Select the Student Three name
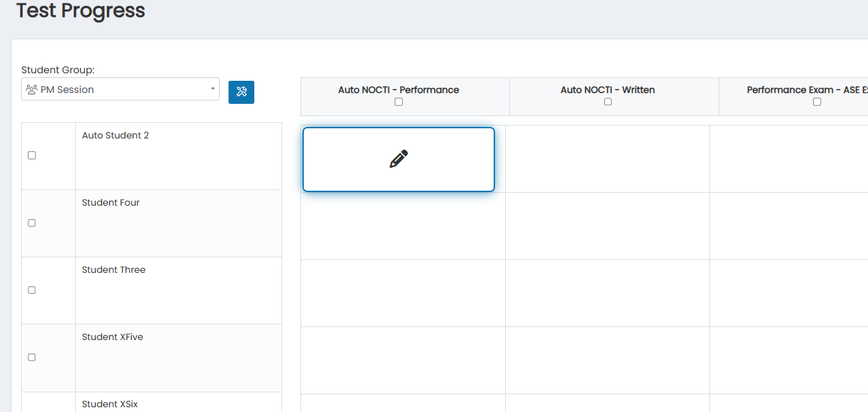Image resolution: width=868 pixels, height=412 pixels. 114,269
